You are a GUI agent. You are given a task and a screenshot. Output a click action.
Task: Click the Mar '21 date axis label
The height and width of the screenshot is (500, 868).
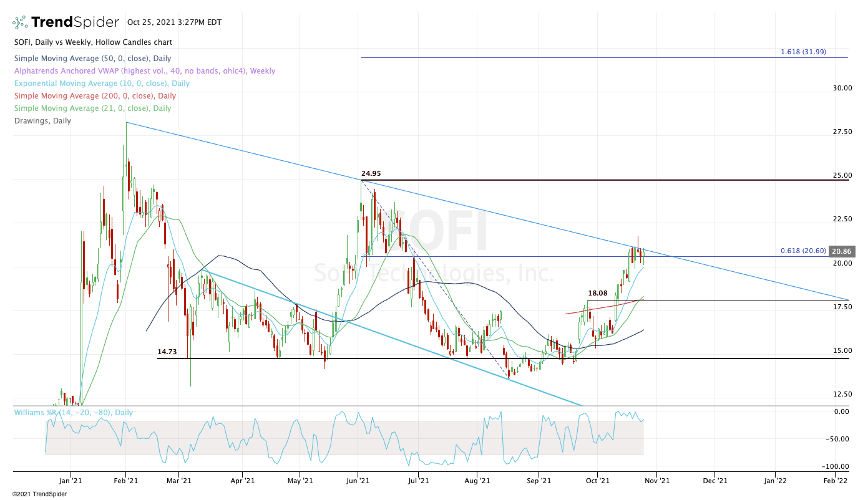178,480
